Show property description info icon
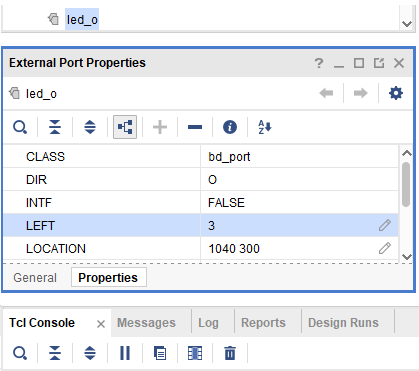 coord(230,127)
